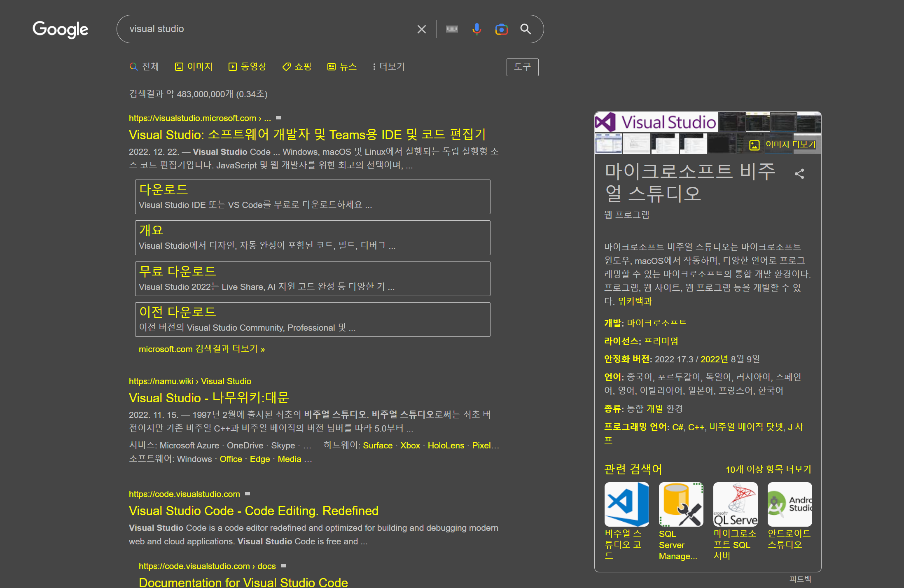
Task: Expand options next to code.visualstudio.com URL
Action: pyautogui.click(x=248, y=494)
